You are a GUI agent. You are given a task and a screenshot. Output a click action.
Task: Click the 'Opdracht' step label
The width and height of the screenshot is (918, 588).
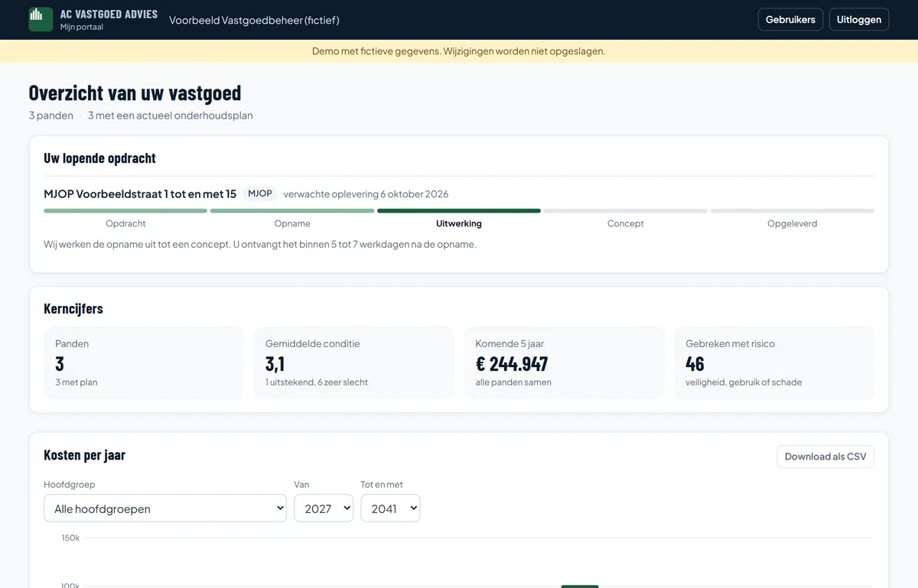pos(125,223)
